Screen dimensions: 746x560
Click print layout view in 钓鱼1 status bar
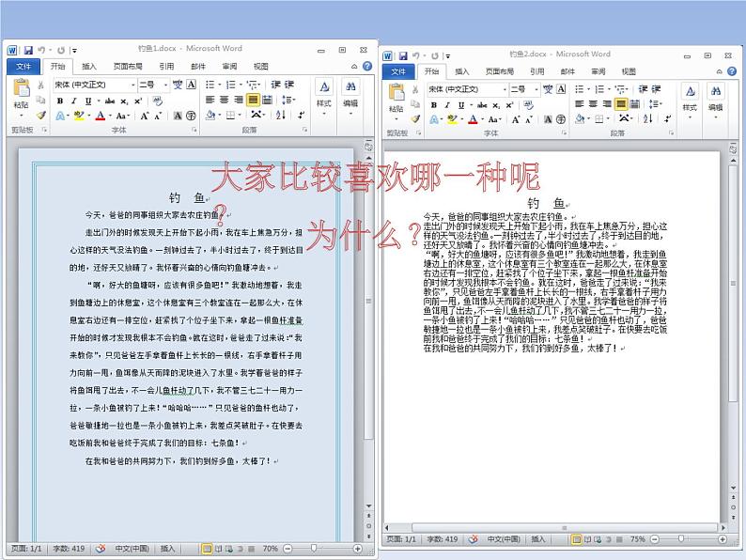tap(207, 549)
